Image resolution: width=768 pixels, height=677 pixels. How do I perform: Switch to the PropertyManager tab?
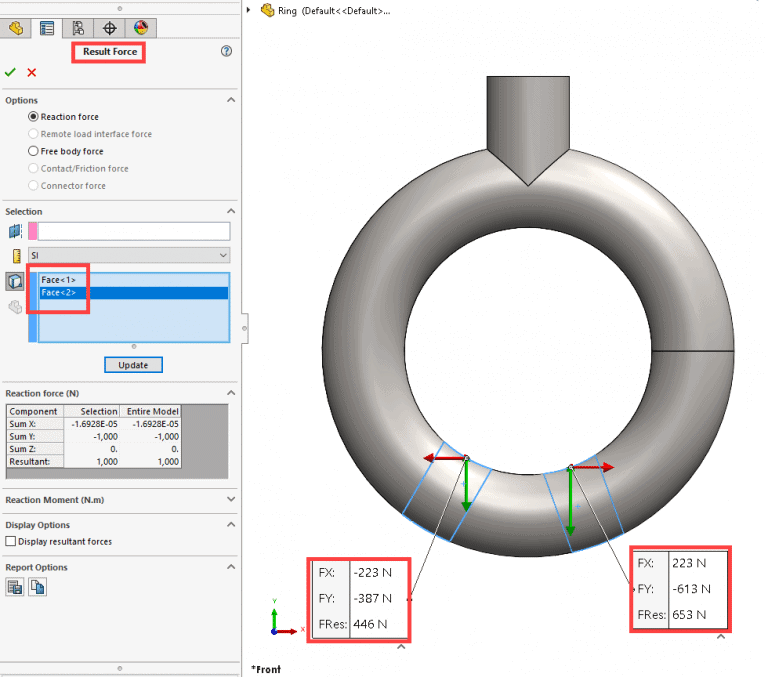pyautogui.click(x=46, y=28)
